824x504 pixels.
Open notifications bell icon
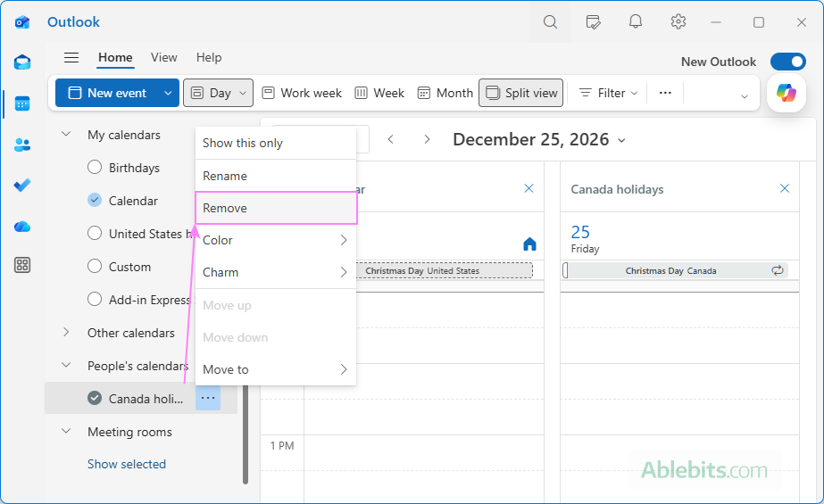[x=636, y=22]
